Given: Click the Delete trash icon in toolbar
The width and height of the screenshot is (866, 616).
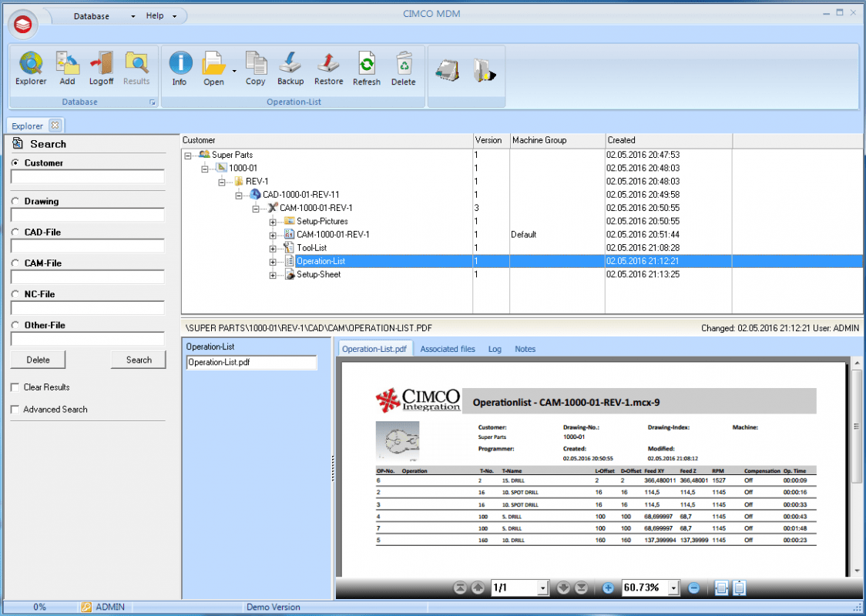Looking at the screenshot, I should tap(404, 68).
